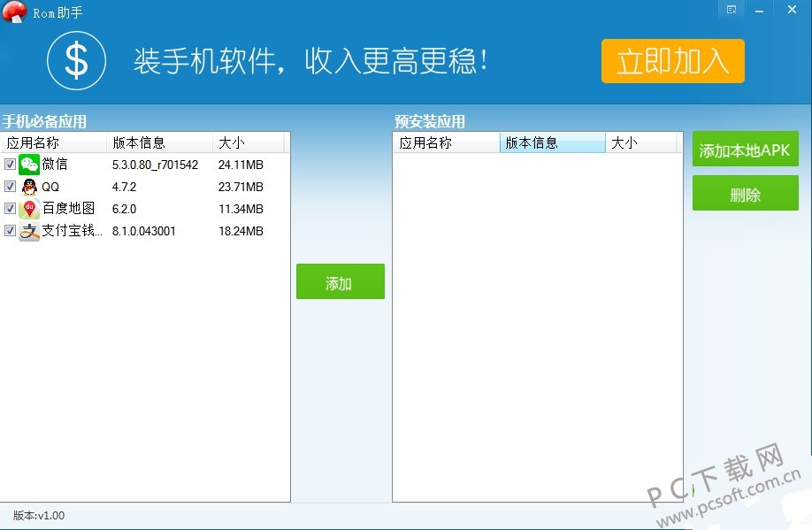
Task: Click the 支付宝钱包 Alipay icon
Action: [x=29, y=231]
